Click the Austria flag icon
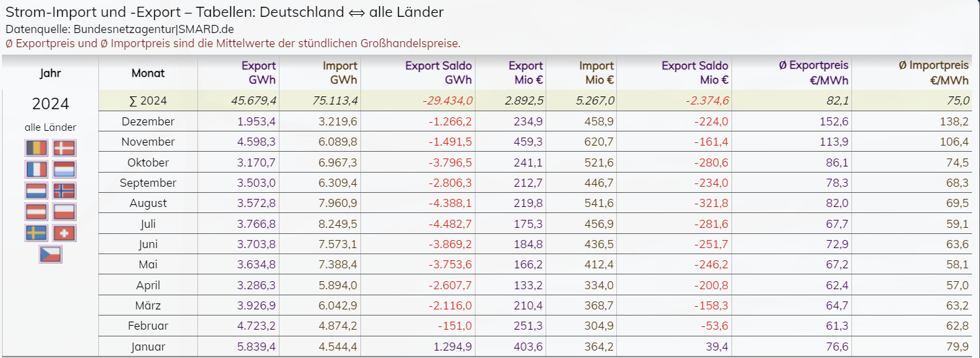The width and height of the screenshot is (980, 358). click(x=36, y=212)
